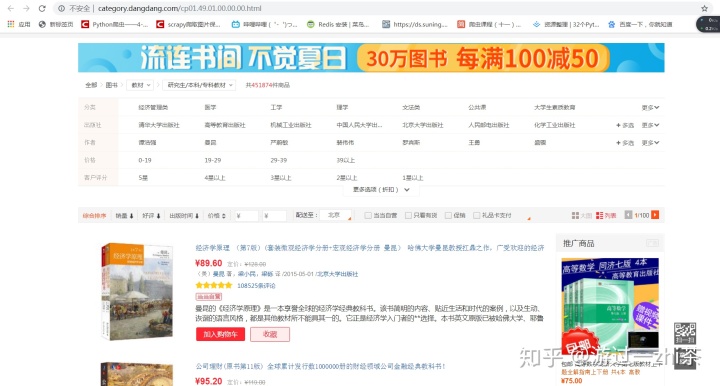Click the top promotional banner 每满100减50
This screenshot has height=386, width=720.
371,57
